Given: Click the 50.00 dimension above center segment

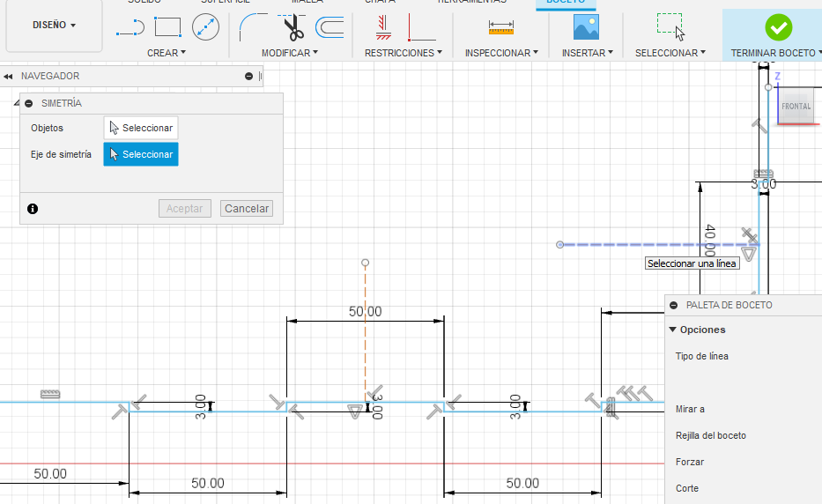Looking at the screenshot, I should 366,312.
